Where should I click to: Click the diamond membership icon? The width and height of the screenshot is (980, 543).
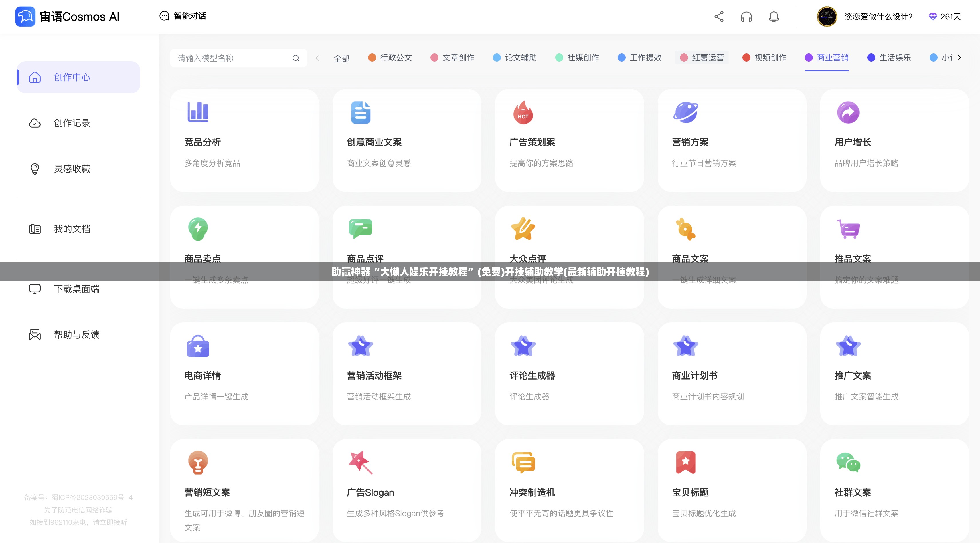932,17
